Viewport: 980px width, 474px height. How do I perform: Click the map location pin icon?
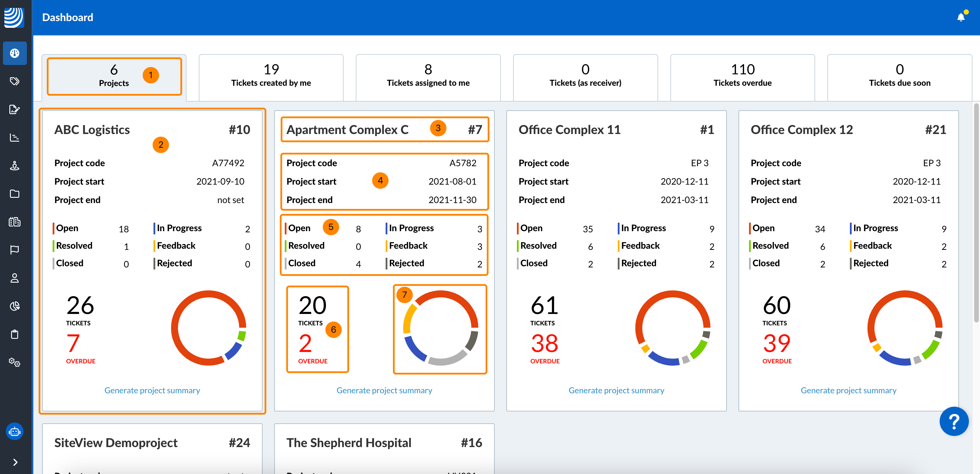coord(14,166)
